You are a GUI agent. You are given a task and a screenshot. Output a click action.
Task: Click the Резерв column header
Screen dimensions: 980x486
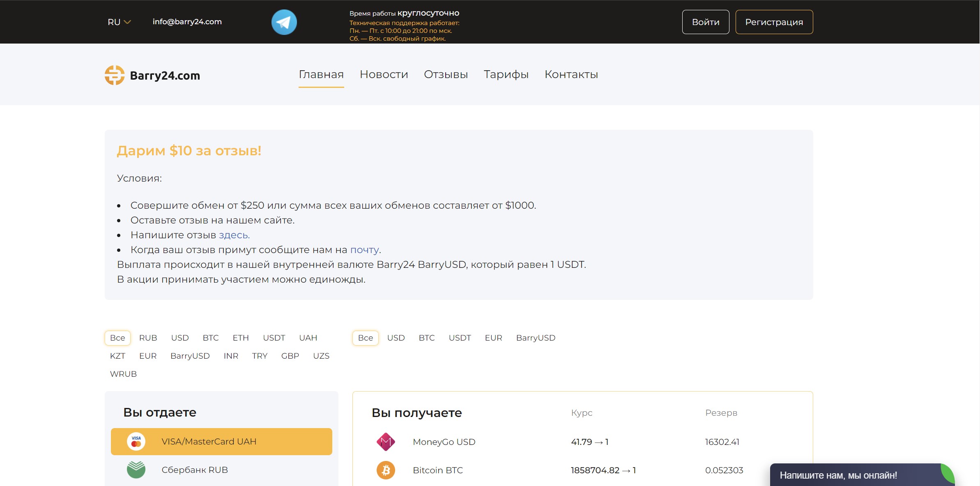coord(721,412)
